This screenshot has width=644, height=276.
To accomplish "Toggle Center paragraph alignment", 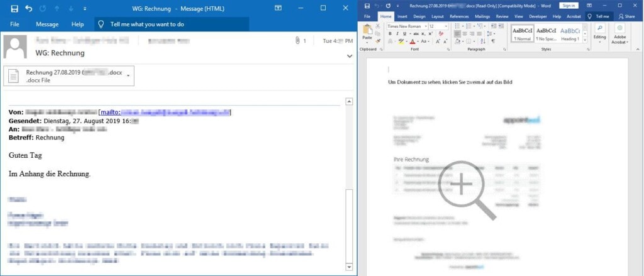I will tap(465, 34).
